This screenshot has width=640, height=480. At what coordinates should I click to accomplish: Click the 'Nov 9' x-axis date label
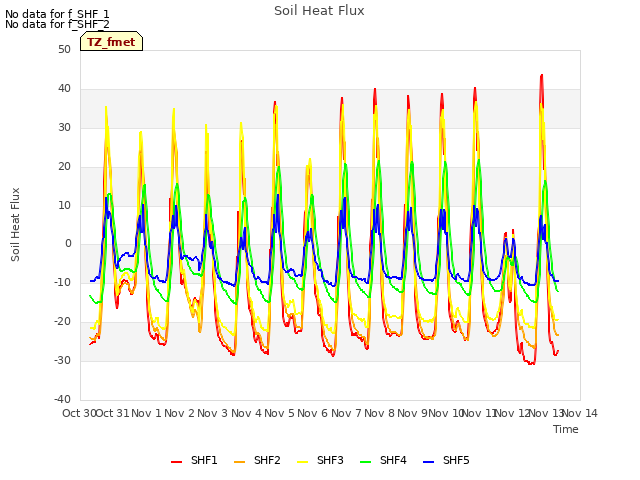click(x=412, y=413)
